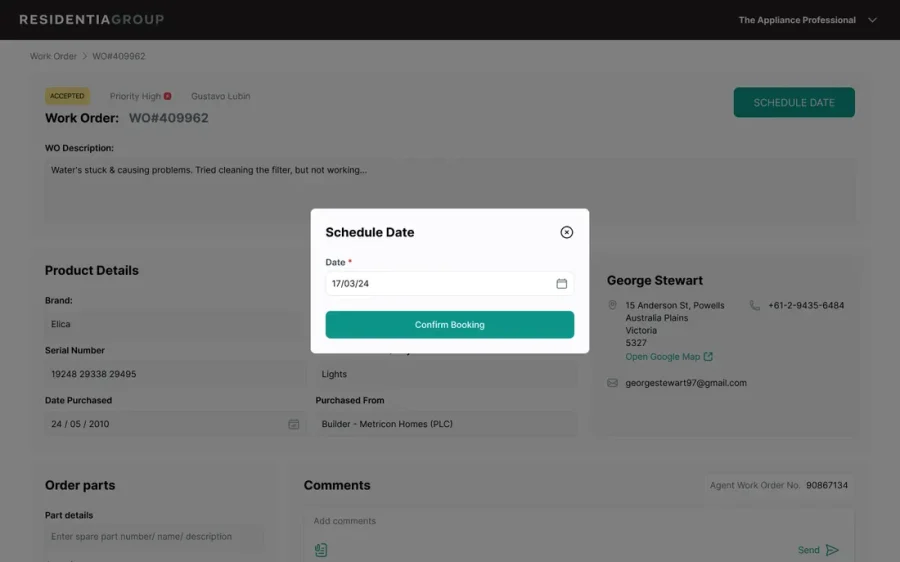Click the Gustavo Lubin assignee name
The width and height of the screenshot is (900, 562).
pyautogui.click(x=220, y=96)
